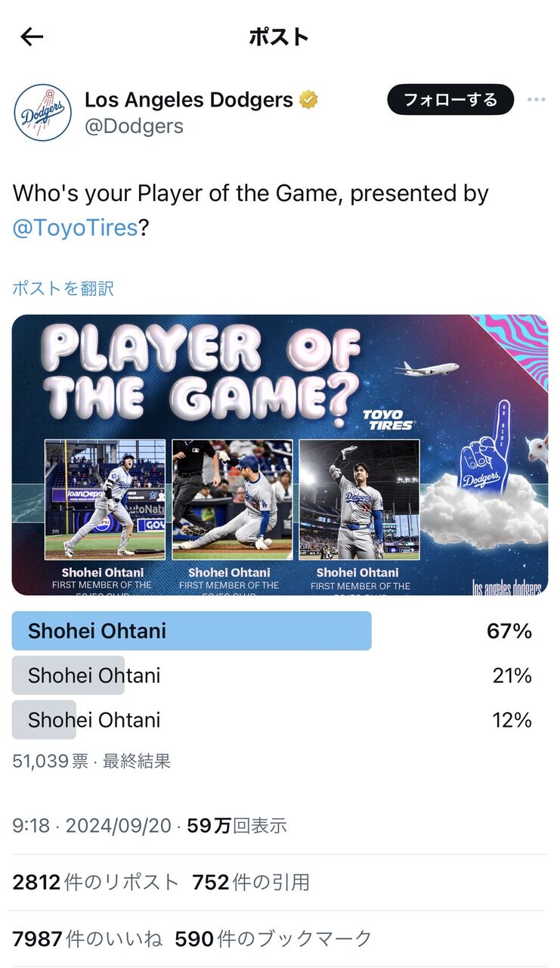Select the 67% Shohei Ohtani poll bar
Image resolution: width=560 pixels, height=968 pixels.
click(272, 631)
